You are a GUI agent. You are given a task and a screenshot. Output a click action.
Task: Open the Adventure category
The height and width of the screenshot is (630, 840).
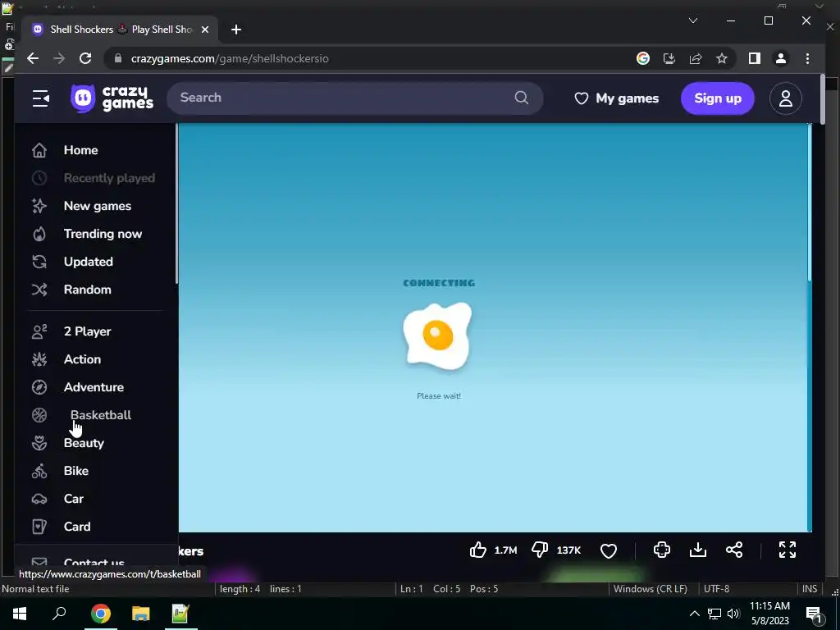(x=94, y=387)
